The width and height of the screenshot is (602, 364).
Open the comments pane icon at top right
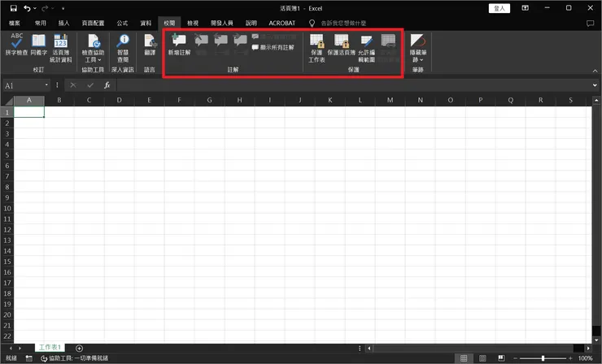(590, 24)
